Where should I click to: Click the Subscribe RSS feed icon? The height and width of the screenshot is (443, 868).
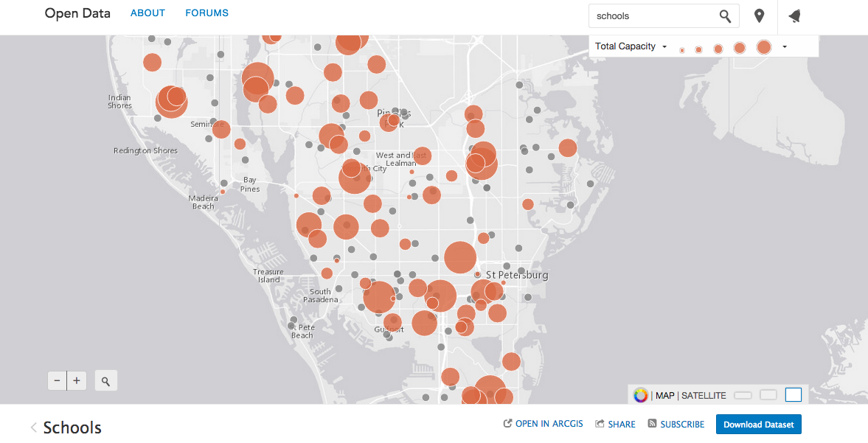(652, 424)
